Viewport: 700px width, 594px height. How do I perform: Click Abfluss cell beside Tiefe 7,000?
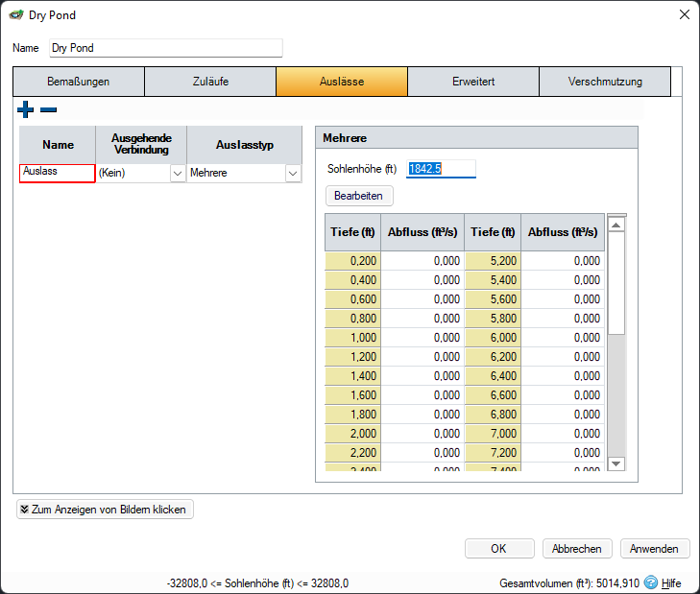[563, 434]
